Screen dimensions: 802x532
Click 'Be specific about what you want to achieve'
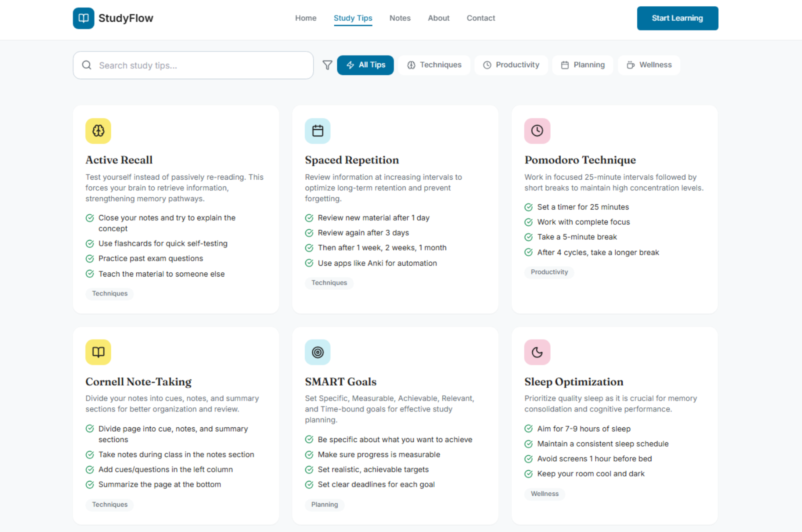395,439
